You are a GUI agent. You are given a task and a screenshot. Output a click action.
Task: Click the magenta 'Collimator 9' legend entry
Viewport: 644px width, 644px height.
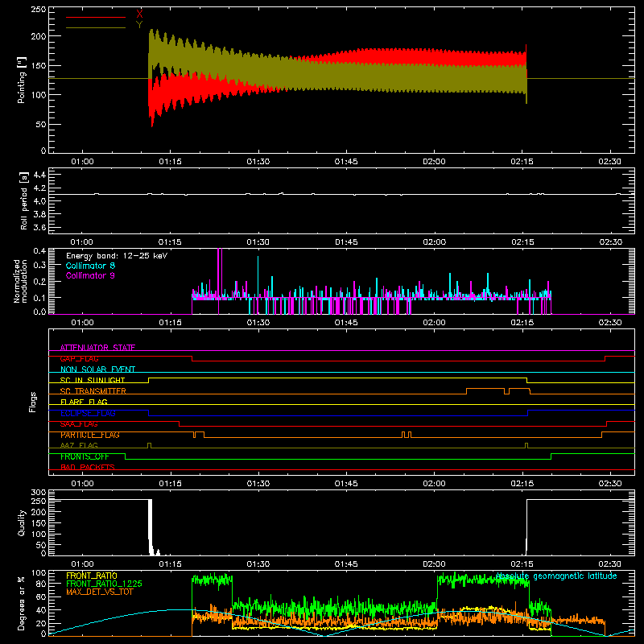click(90, 275)
